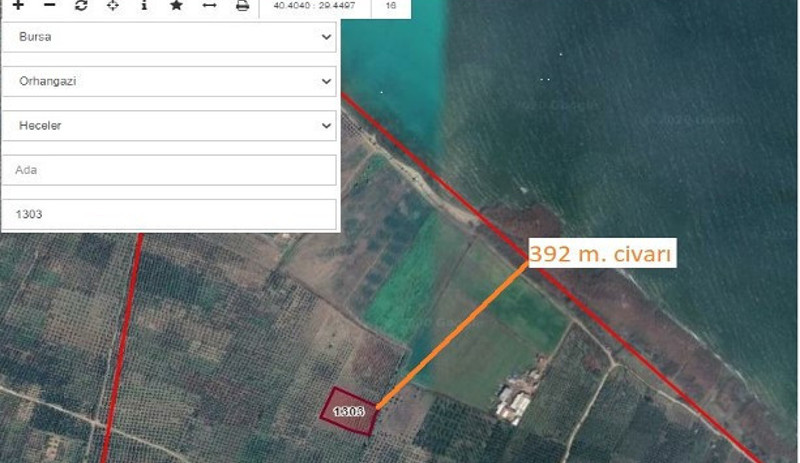Edit the parcel field containing 1303

click(x=169, y=214)
